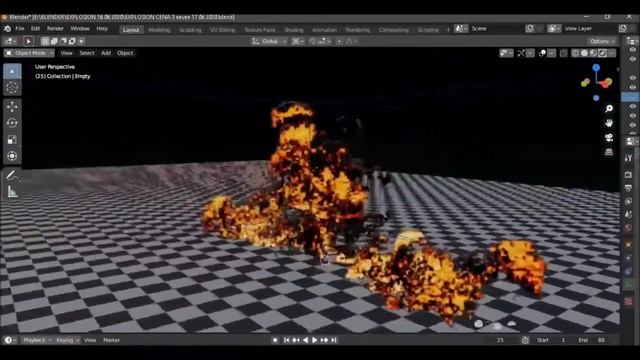Viewport: 640px width, 360px height.
Task: Open the Output properties printer tab
Action: pos(629,188)
